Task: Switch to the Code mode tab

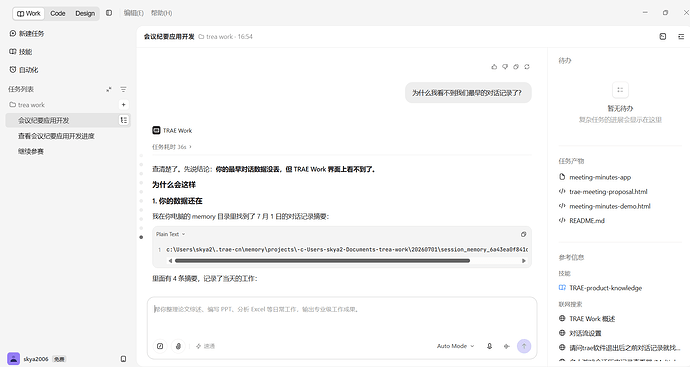Action: (58, 13)
